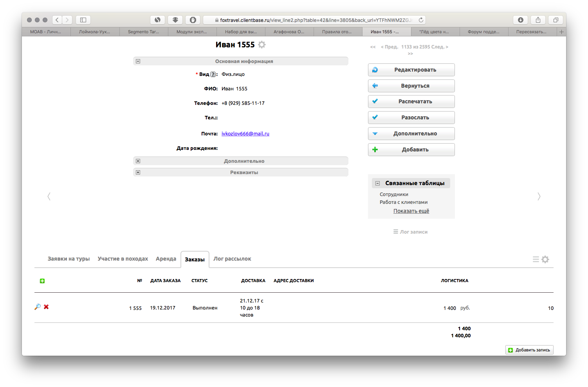588x387 pixels.
Task: Jump to first record with << link
Action: [x=373, y=47]
